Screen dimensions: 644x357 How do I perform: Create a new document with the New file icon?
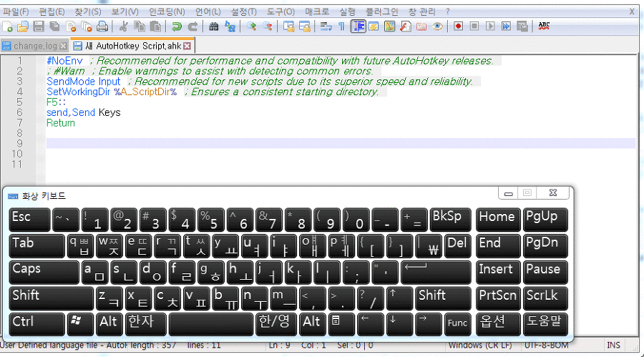pos(7,26)
